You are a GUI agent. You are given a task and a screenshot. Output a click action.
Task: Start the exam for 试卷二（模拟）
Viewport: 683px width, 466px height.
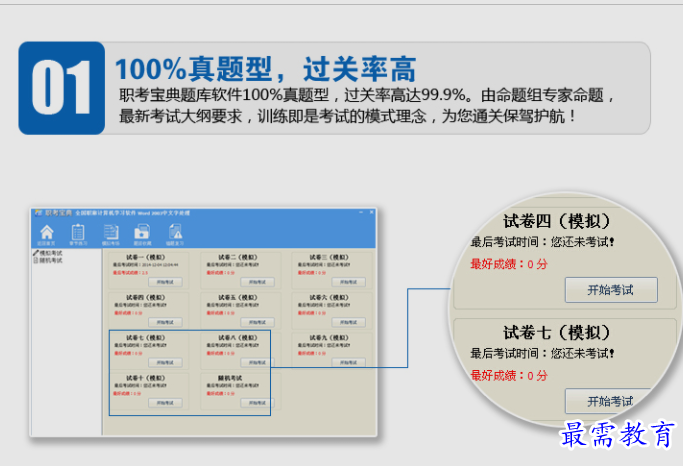pyautogui.click(x=257, y=282)
